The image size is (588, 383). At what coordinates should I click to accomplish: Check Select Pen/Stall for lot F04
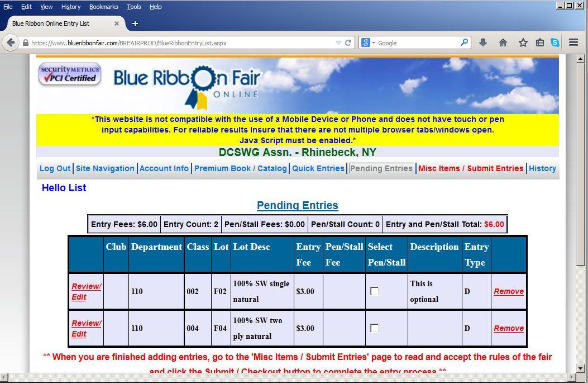pyautogui.click(x=374, y=328)
